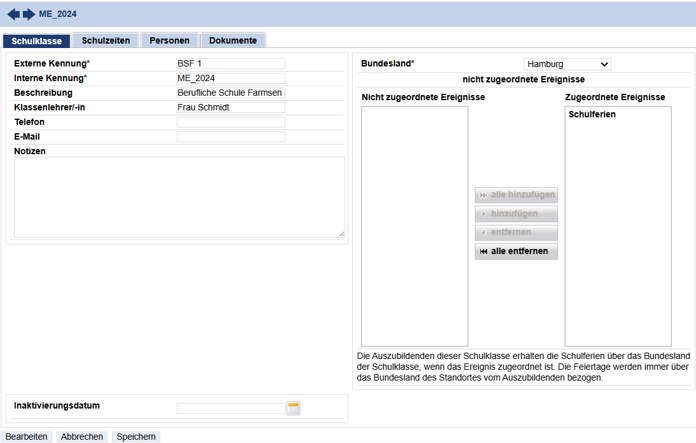The height and width of the screenshot is (443, 696).
Task: Click the Klassenlehrer/-in field
Action: pos(230,107)
